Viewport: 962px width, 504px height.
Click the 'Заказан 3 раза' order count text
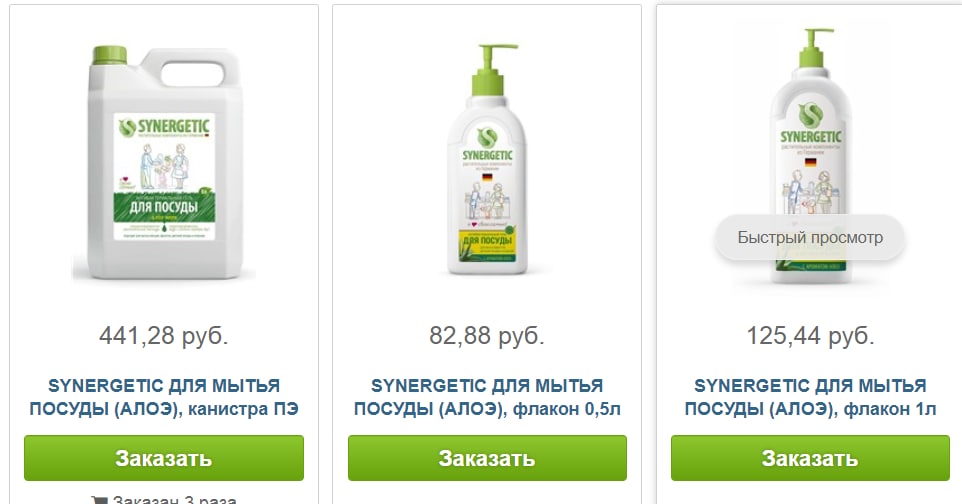coord(175,500)
